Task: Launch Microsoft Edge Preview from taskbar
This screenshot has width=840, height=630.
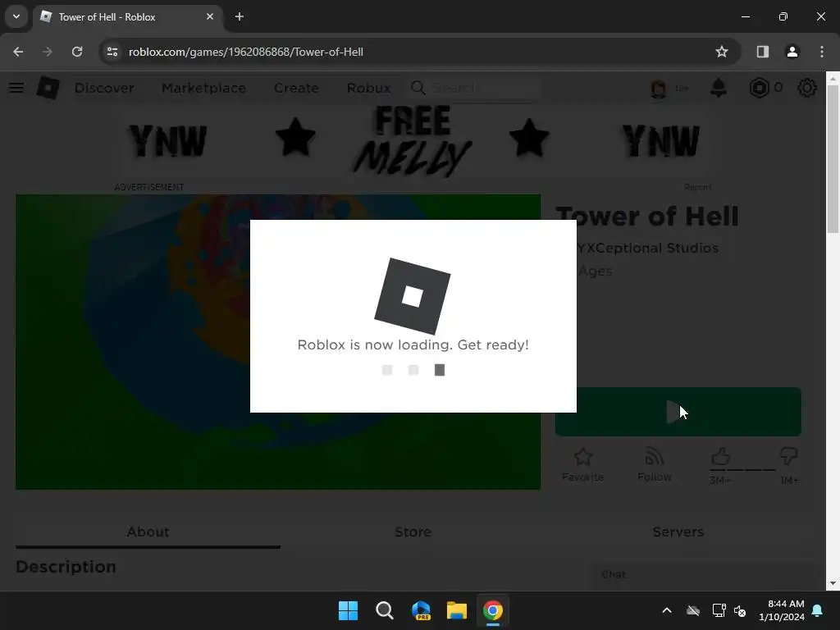Action: pyautogui.click(x=421, y=610)
